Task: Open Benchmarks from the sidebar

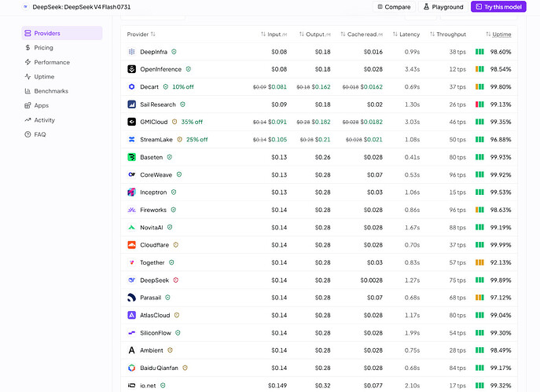Action: (62, 91)
